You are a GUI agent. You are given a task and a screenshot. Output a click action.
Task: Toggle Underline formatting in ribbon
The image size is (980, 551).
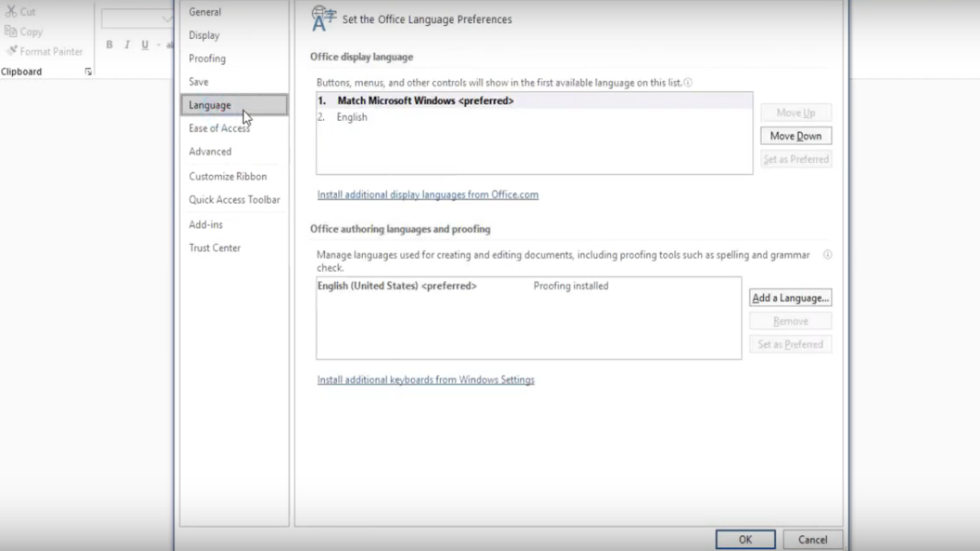pyautogui.click(x=145, y=45)
